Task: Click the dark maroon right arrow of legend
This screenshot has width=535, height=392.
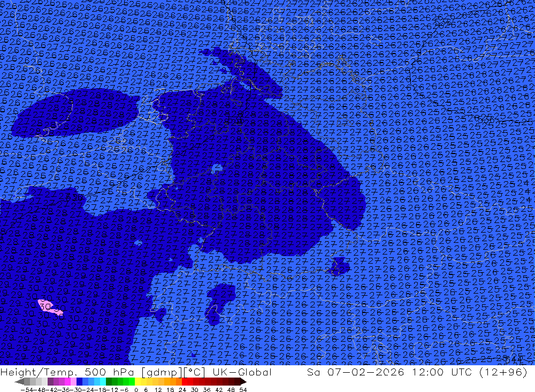Action: tap(243, 382)
